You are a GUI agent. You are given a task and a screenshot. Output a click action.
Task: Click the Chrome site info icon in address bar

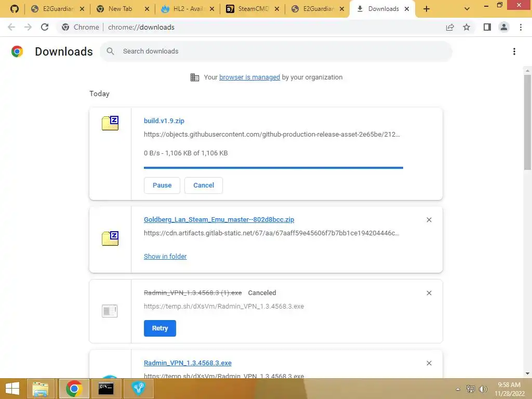(x=65, y=27)
